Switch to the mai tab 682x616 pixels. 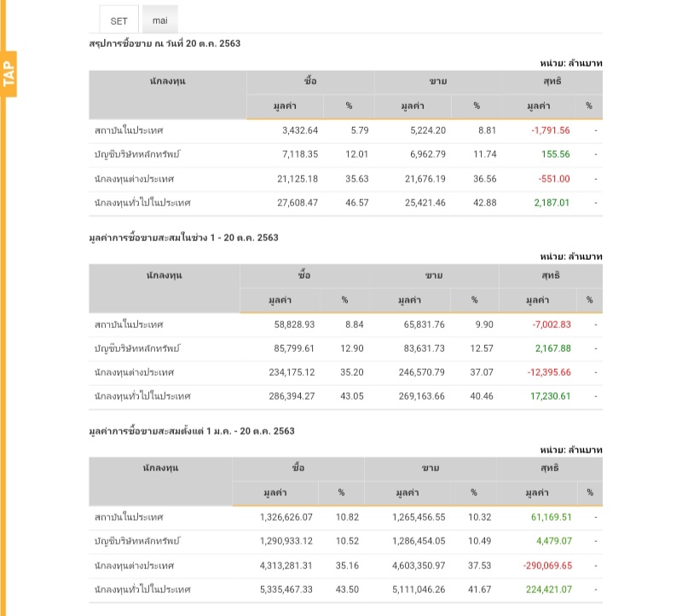159,20
